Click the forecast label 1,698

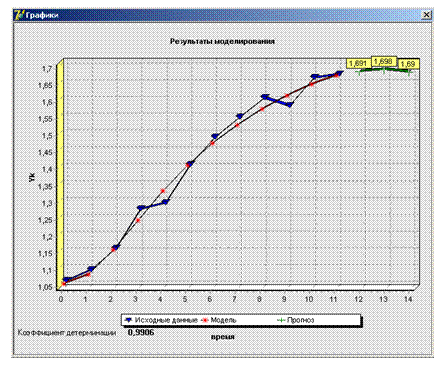[x=383, y=61]
